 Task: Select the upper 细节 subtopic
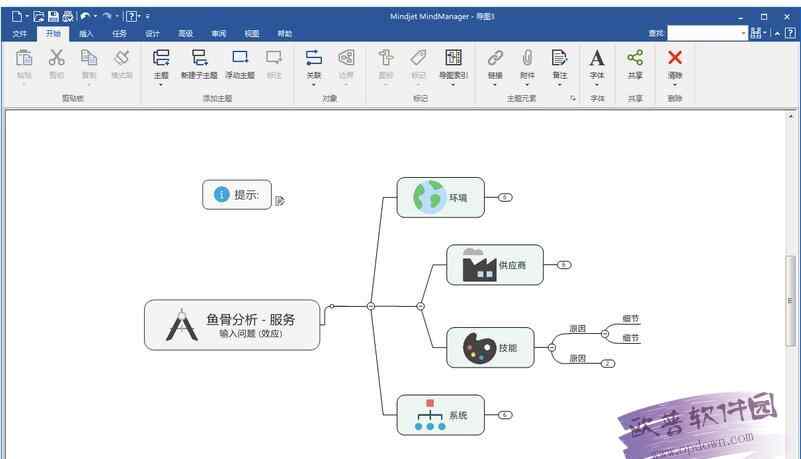pos(630,319)
